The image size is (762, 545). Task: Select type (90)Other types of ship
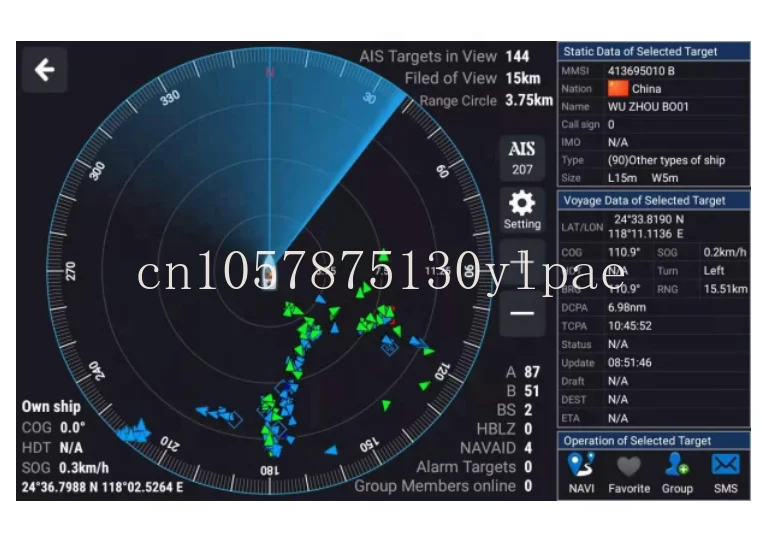[666, 160]
